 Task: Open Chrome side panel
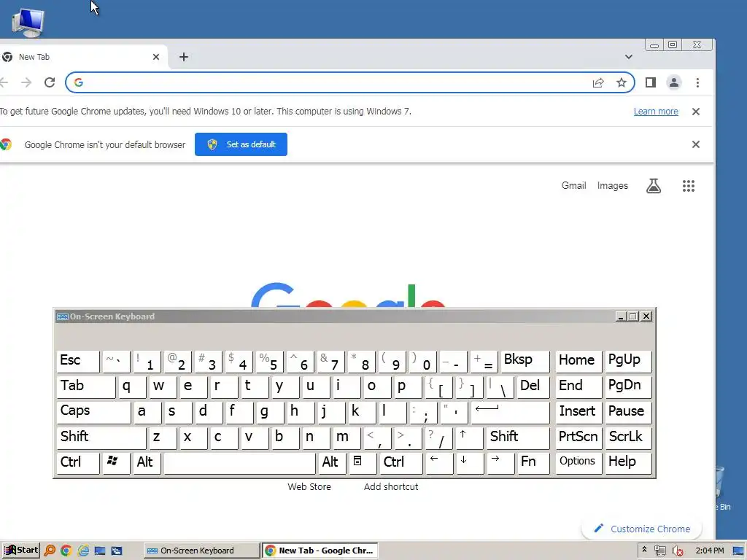click(x=650, y=83)
